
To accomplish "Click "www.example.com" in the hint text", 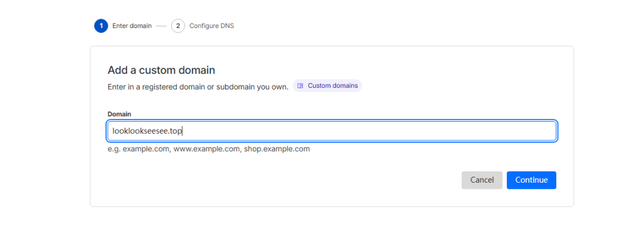I will [x=206, y=149].
